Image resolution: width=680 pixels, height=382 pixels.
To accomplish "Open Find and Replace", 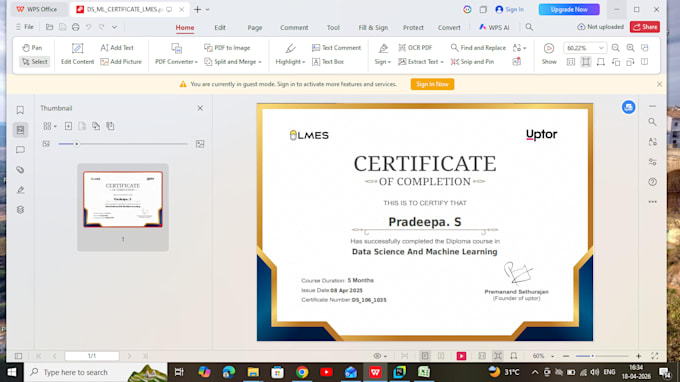I will pos(478,48).
